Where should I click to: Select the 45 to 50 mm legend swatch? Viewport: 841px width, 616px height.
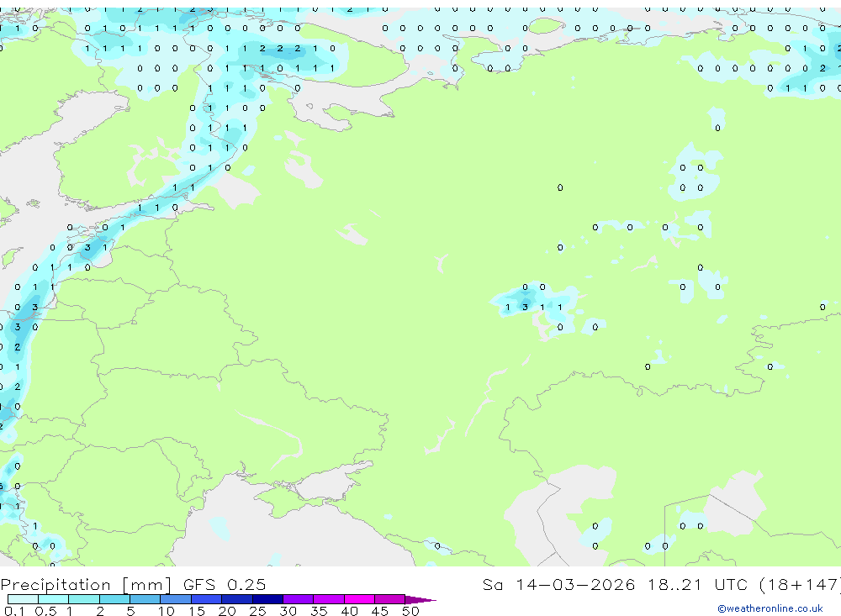(x=390, y=599)
